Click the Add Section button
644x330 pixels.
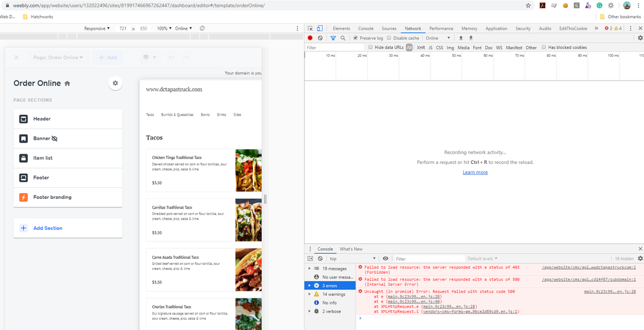(47, 228)
